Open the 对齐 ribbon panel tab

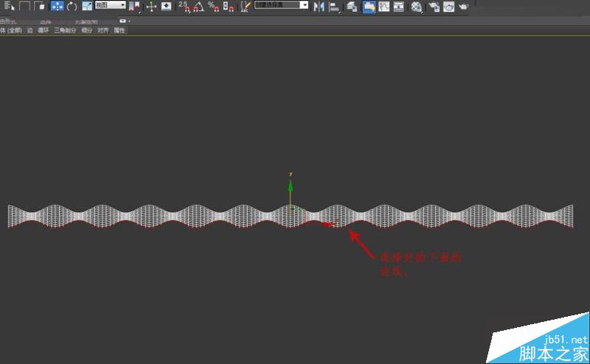103,30
